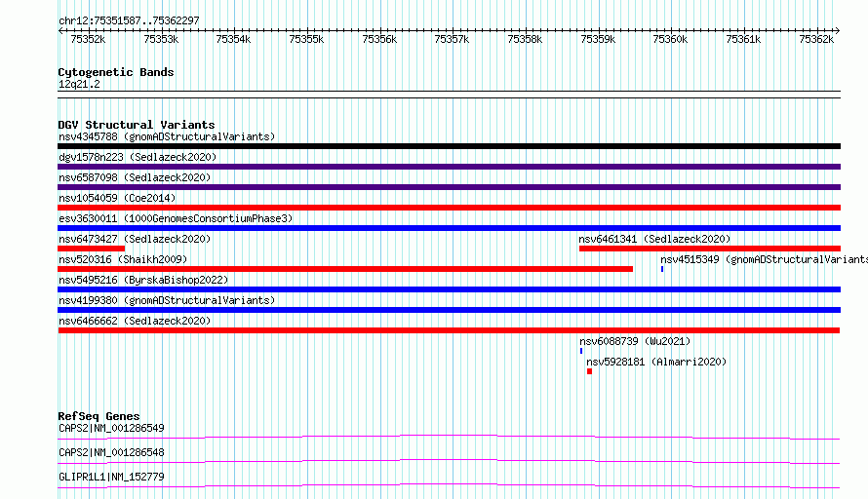Click the 75355k ruler tick label
The width and height of the screenshot is (868, 499).
[306, 39]
